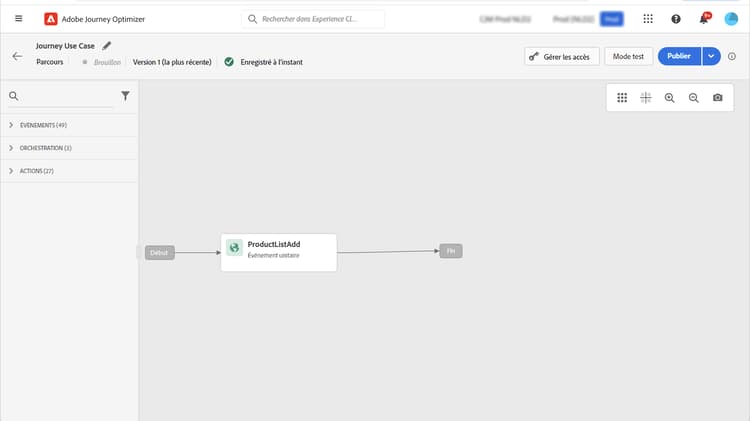The height and width of the screenshot is (421, 750).
Task: Click the Publier button
Action: [x=679, y=56]
